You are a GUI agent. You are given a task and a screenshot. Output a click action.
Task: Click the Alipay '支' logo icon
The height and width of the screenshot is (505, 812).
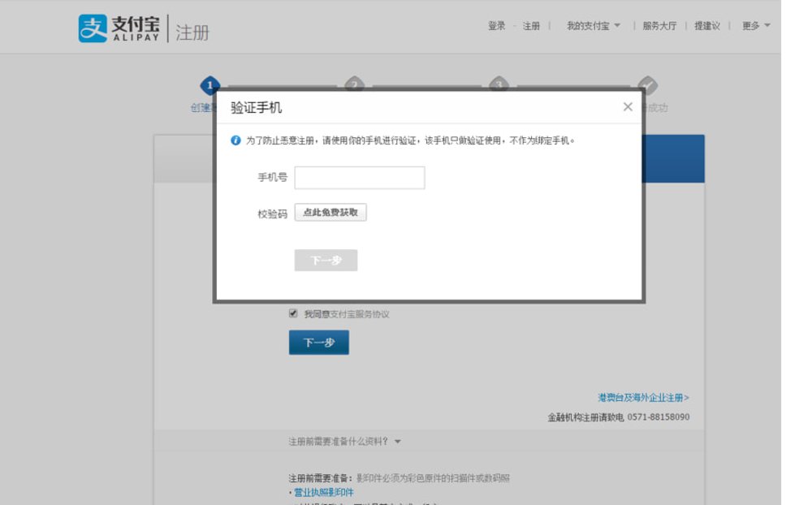[91, 27]
